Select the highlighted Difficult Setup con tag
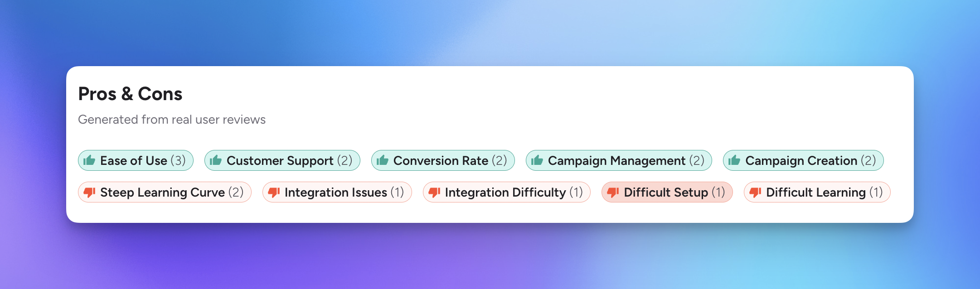 coord(666,192)
